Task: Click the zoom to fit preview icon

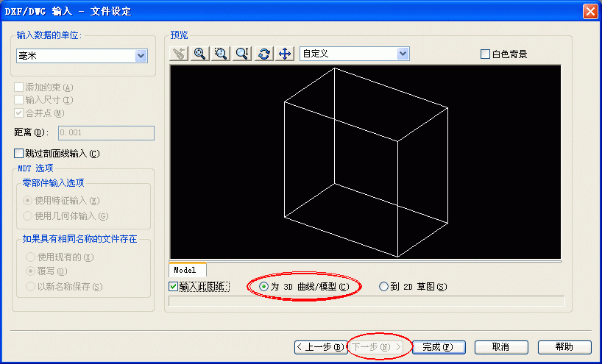Action: coord(199,54)
